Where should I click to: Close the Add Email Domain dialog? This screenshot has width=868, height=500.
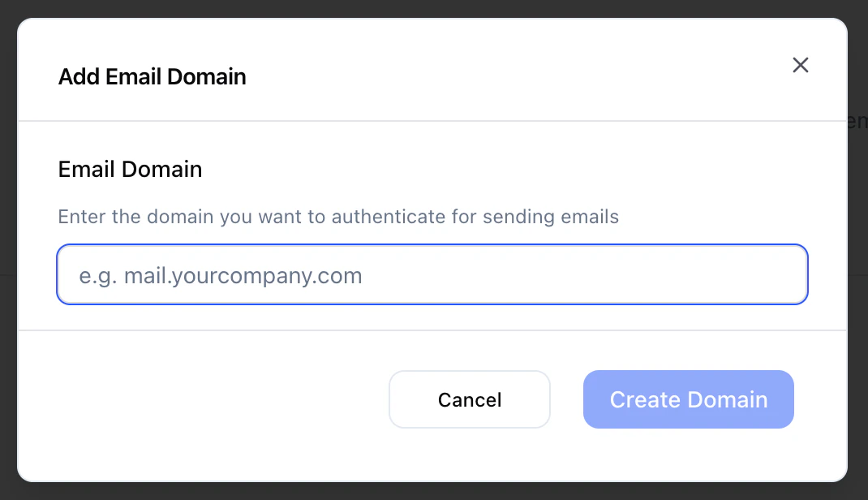(x=800, y=65)
